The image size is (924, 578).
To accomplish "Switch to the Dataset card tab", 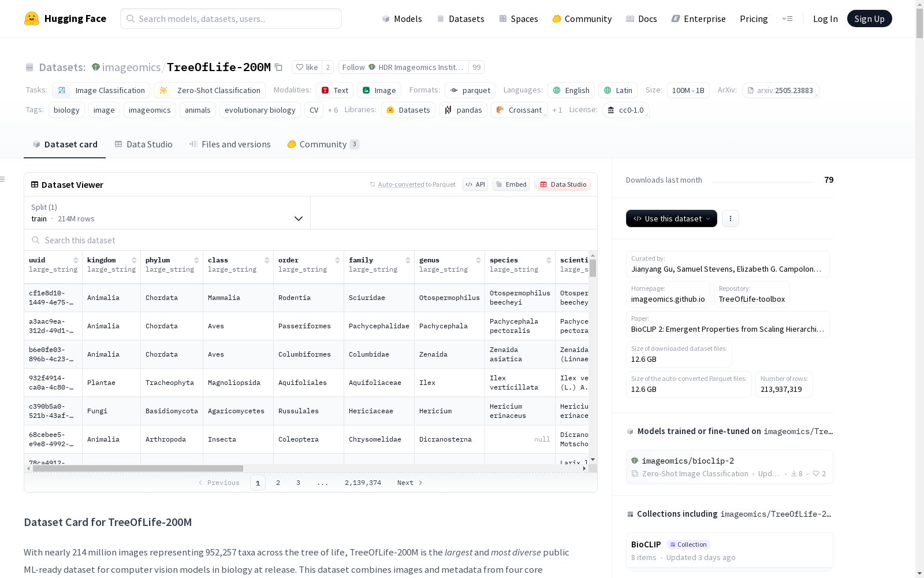I will point(65,144).
